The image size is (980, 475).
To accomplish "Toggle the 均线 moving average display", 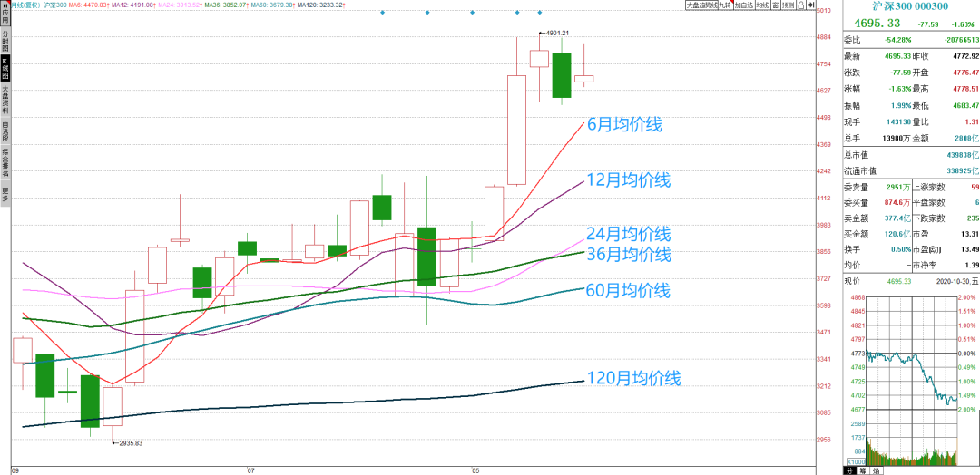I will (763, 5).
